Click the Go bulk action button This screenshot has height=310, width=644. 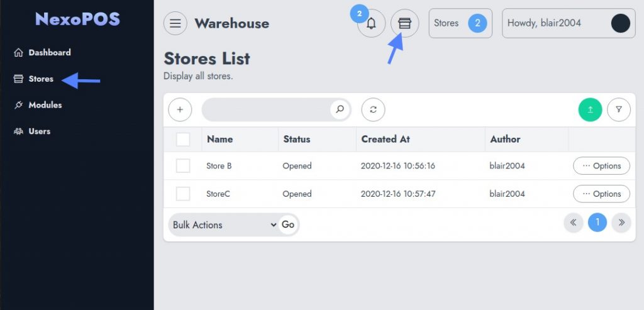288,224
